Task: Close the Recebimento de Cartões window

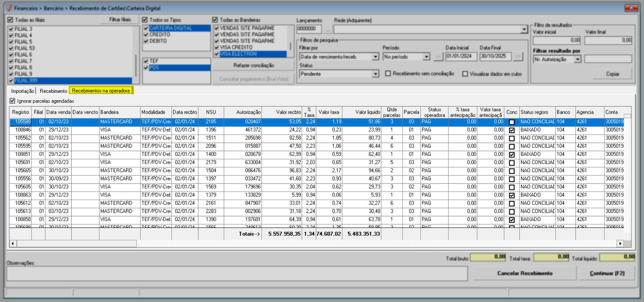Action: tap(631, 8)
